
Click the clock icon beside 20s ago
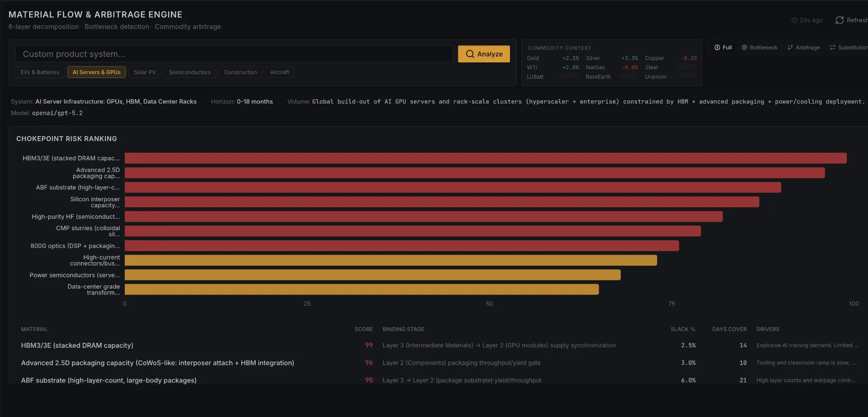tap(794, 20)
